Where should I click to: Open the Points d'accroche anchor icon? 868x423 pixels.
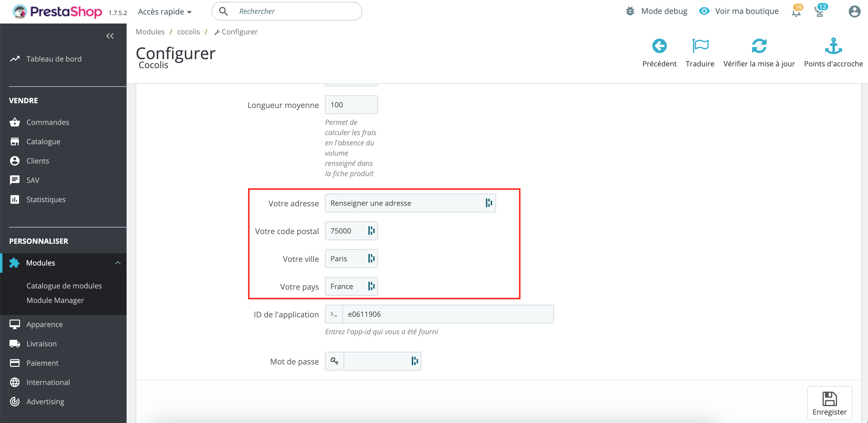pos(833,46)
